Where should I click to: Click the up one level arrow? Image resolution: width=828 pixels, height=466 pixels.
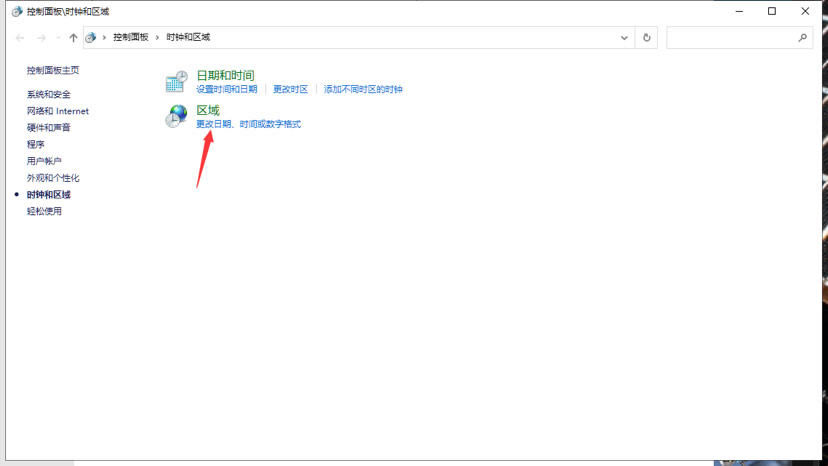click(x=73, y=37)
